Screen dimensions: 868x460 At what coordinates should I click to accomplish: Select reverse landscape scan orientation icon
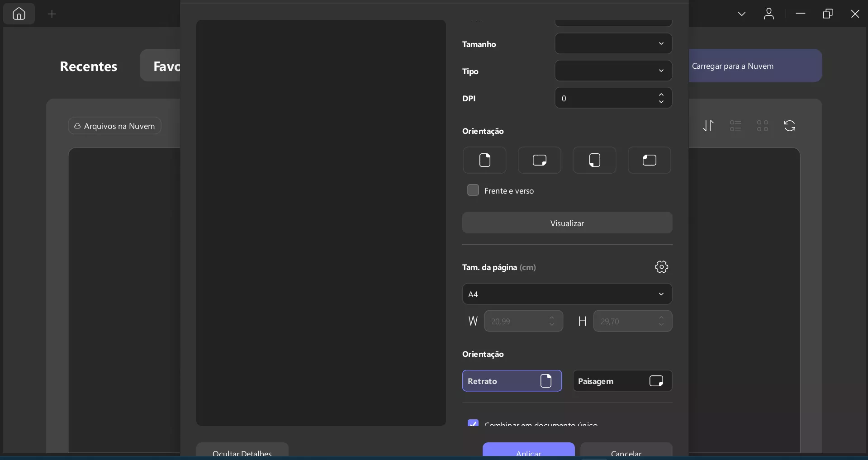pos(650,160)
